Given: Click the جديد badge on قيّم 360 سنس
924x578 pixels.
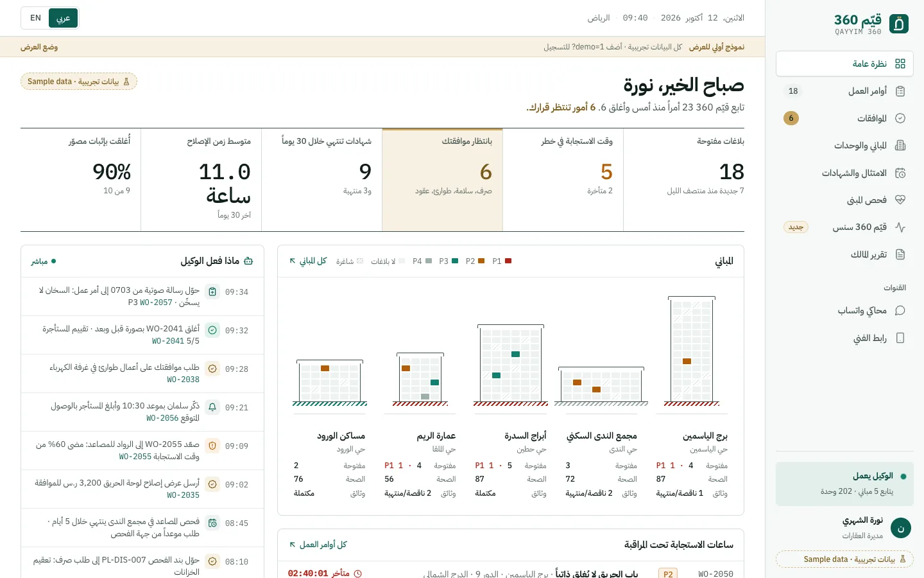Looking at the screenshot, I should click(796, 227).
